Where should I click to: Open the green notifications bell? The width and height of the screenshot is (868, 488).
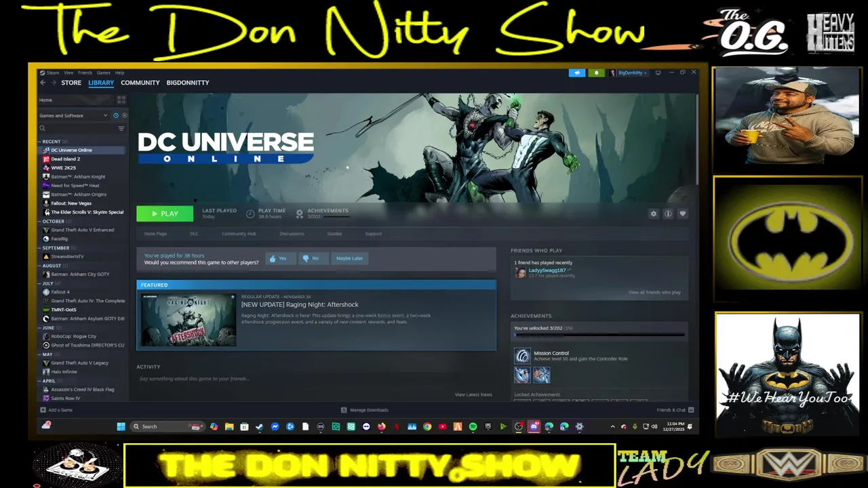[597, 73]
